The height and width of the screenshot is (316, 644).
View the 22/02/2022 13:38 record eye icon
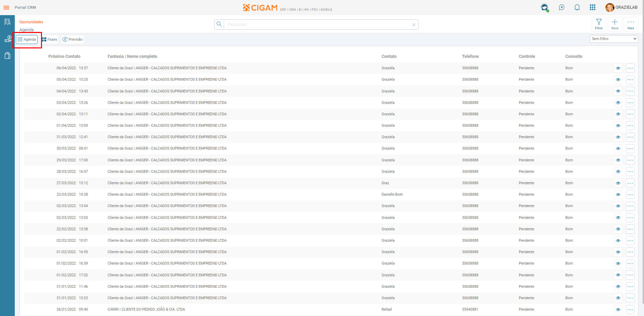click(618, 229)
